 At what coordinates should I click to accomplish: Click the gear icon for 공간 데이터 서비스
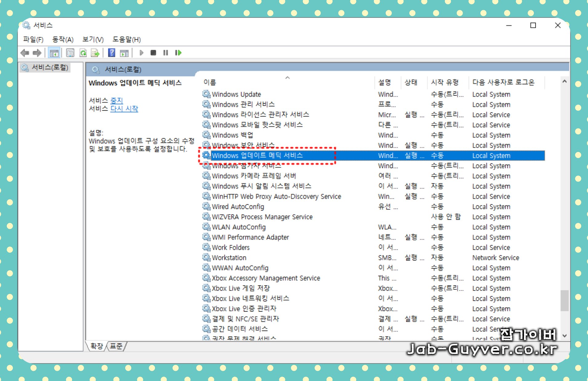(x=206, y=329)
